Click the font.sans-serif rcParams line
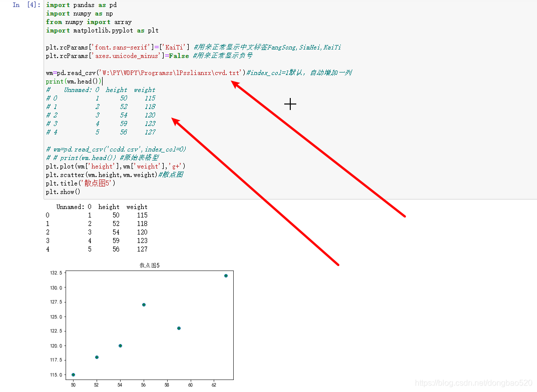Viewport: 537px width, 392px height. point(194,47)
